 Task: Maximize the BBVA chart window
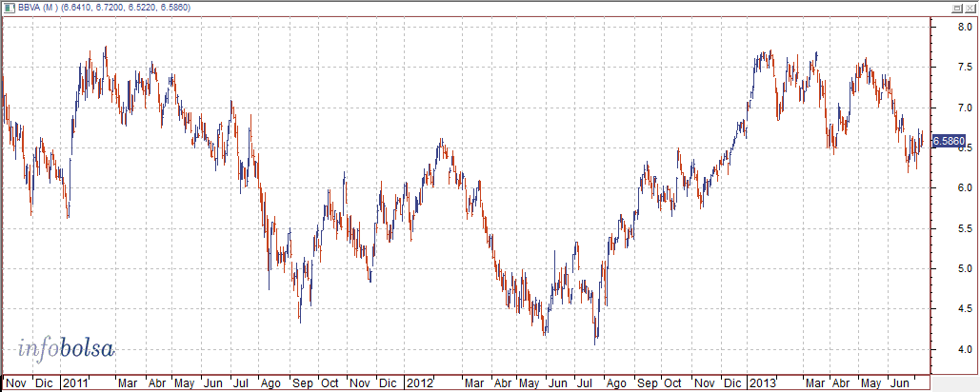tap(957, 7)
